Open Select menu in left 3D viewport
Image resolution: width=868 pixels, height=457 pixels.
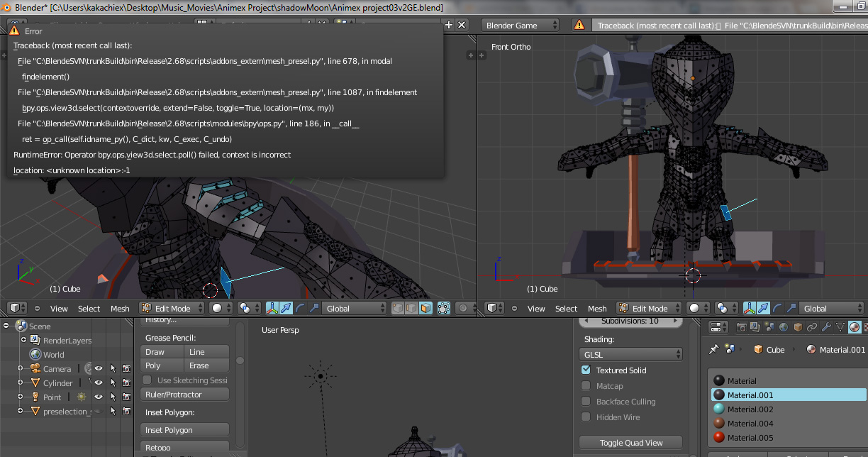pyautogui.click(x=89, y=308)
